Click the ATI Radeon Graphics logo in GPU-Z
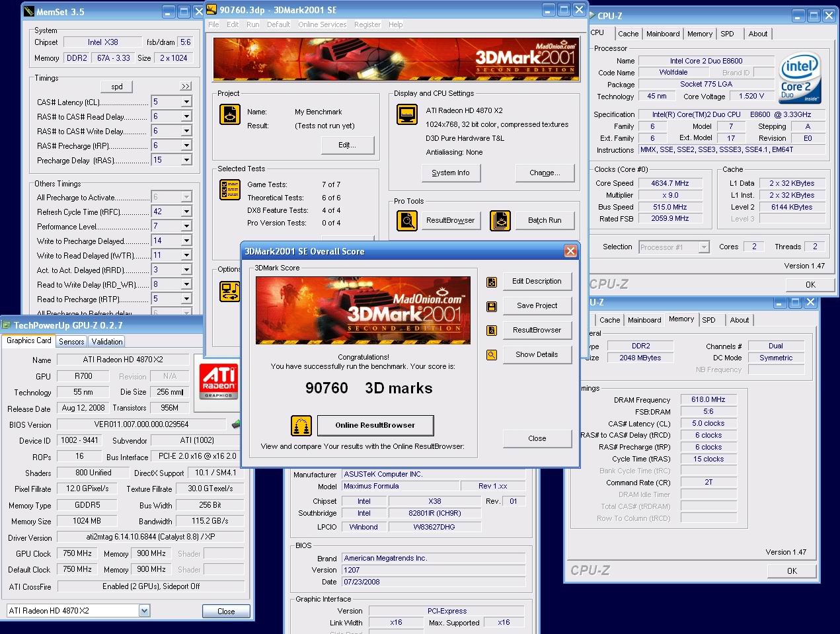 pyautogui.click(x=219, y=380)
